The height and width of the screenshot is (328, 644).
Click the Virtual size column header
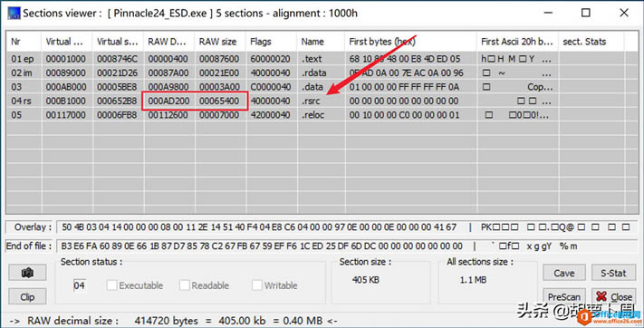point(118,42)
